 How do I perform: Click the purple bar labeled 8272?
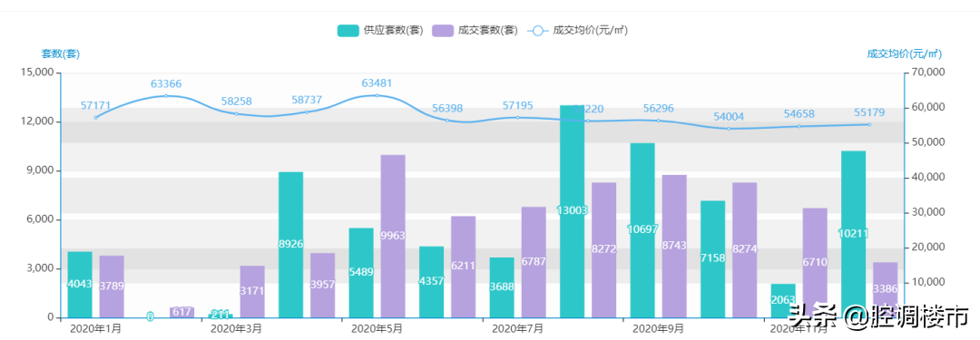tap(603, 250)
